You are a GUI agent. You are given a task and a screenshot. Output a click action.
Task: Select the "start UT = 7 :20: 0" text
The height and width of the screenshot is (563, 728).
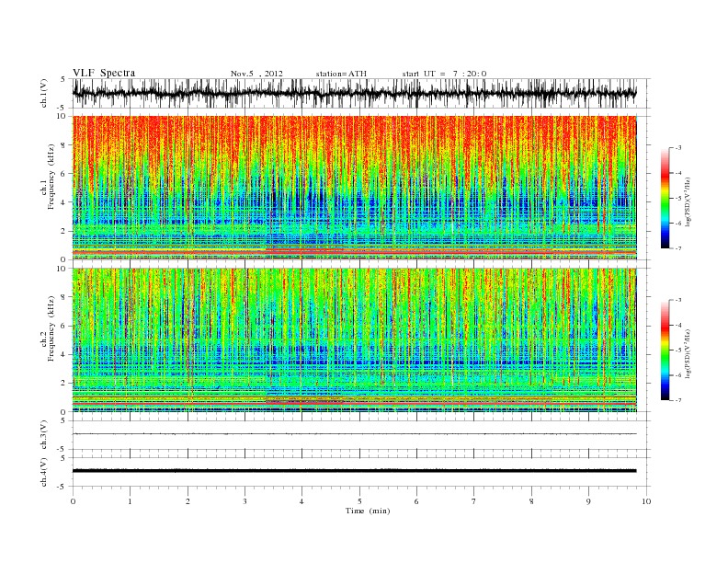444,74
